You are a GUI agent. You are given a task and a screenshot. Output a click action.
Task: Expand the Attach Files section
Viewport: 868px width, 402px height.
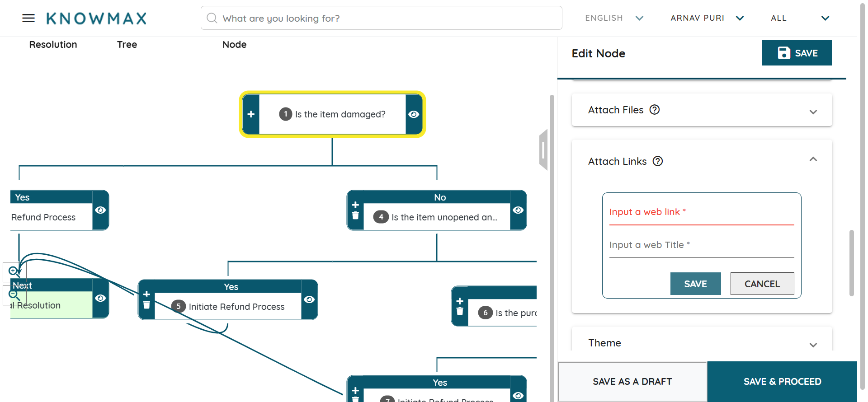tap(813, 112)
